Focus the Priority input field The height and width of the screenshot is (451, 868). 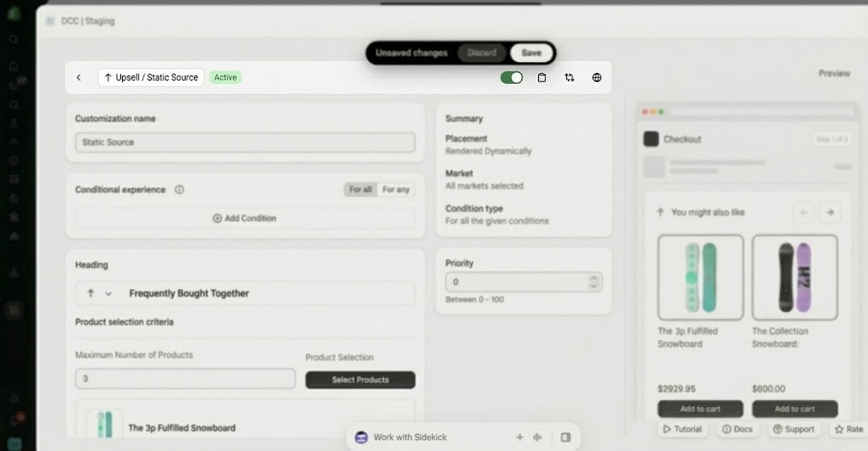pyautogui.click(x=524, y=281)
